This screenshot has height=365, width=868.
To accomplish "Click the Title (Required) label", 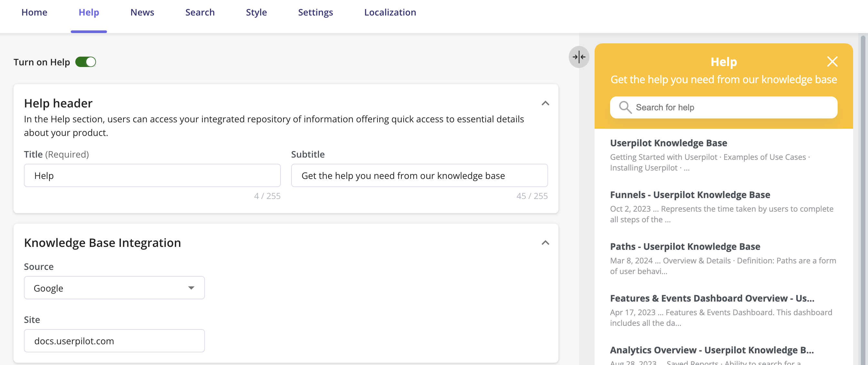I will 56,154.
